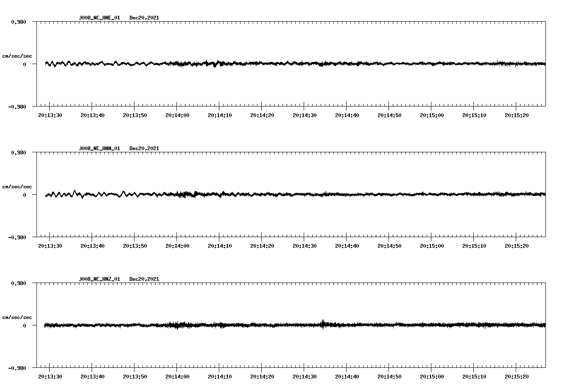
Task: Click the J008_NC_HNE_01 plot title
Action: (99, 18)
